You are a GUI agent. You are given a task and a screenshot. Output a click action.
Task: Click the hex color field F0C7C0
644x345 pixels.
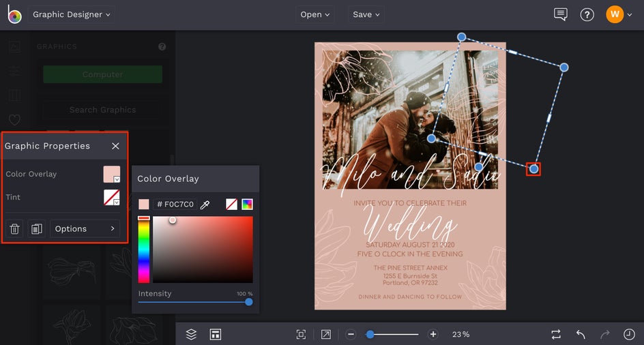click(x=175, y=204)
